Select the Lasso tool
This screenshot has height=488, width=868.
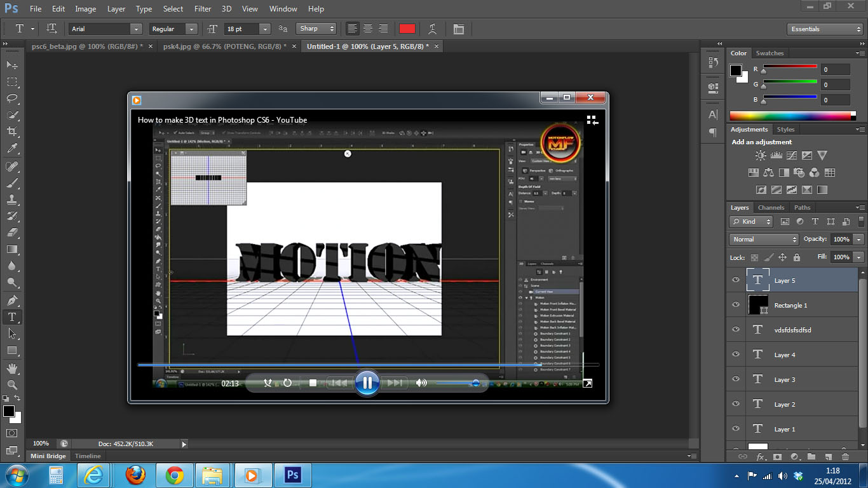[x=12, y=98]
